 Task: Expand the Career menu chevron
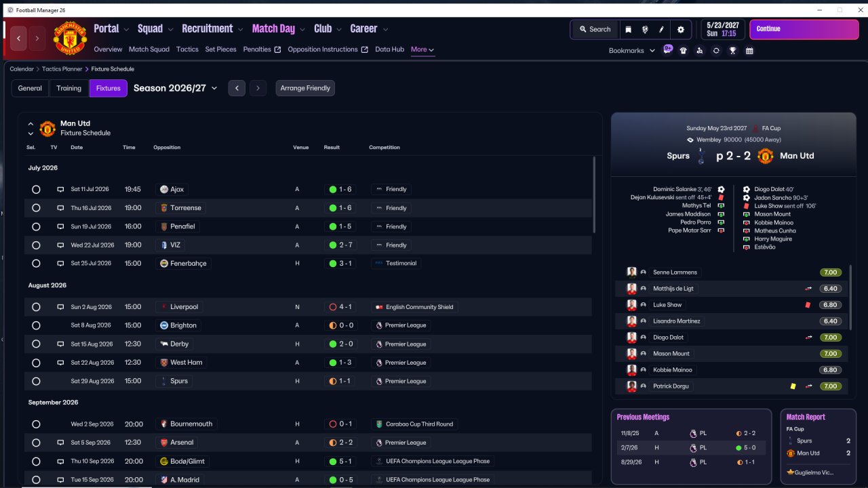click(x=385, y=29)
